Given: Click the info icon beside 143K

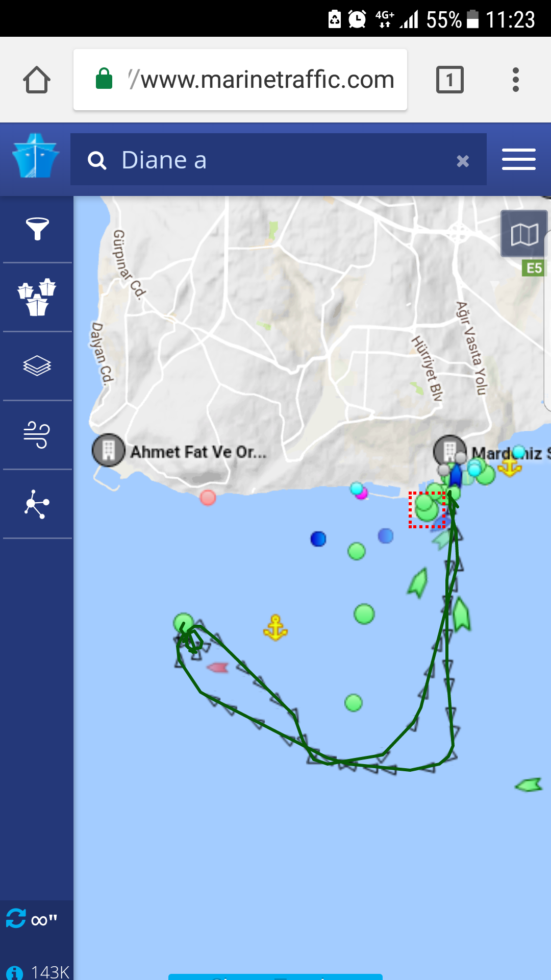Looking at the screenshot, I should click(14, 973).
